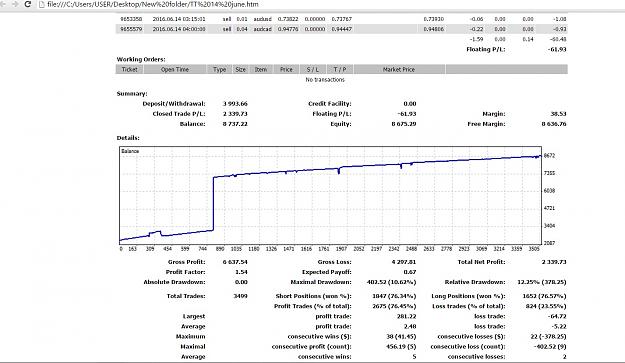
Task: Click the browser reload icon
Action: click(x=28, y=4)
